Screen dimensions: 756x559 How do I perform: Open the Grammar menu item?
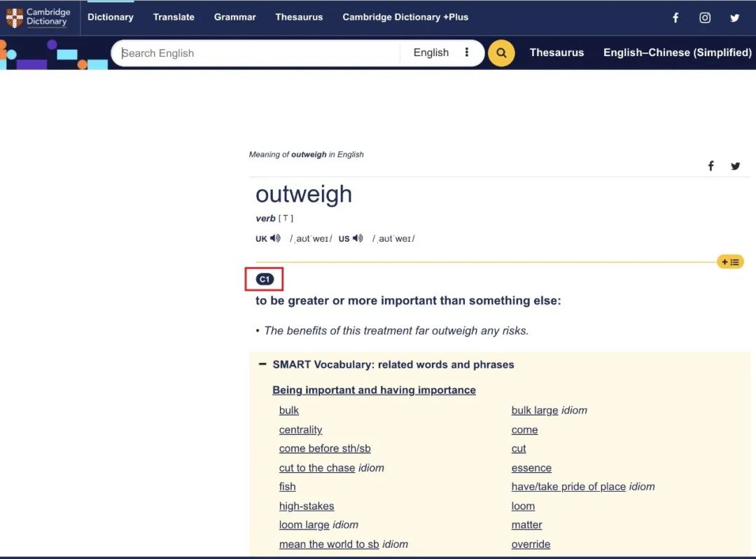[234, 17]
